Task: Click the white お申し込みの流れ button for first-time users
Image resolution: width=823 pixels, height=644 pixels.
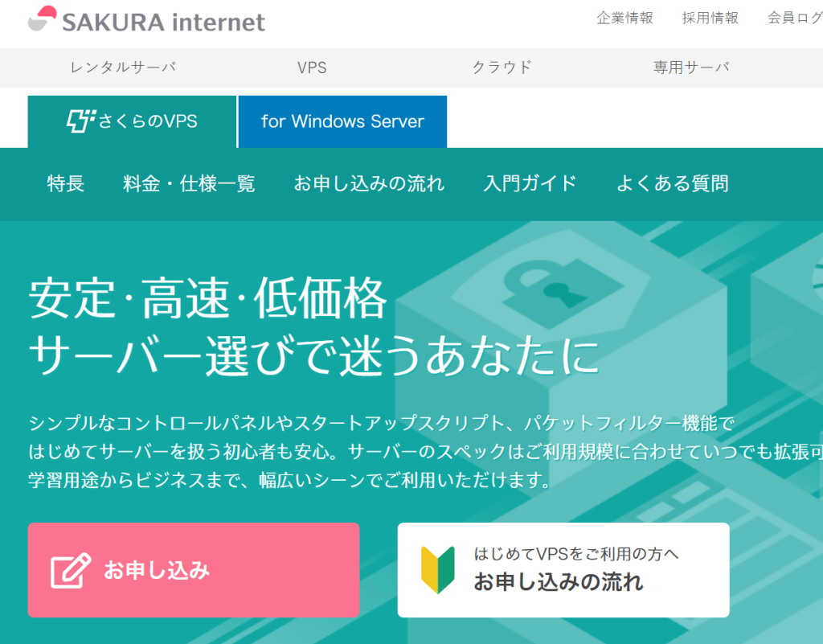Action: click(563, 570)
